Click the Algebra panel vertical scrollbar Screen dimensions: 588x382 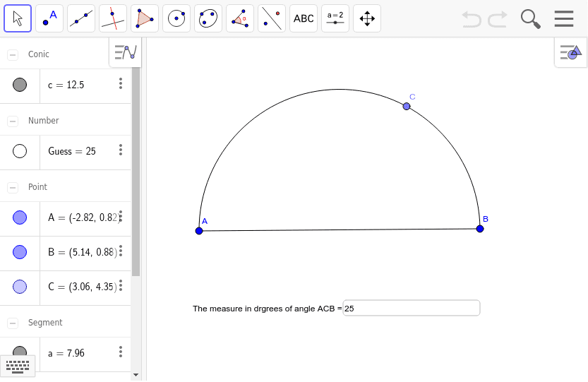[x=136, y=172]
